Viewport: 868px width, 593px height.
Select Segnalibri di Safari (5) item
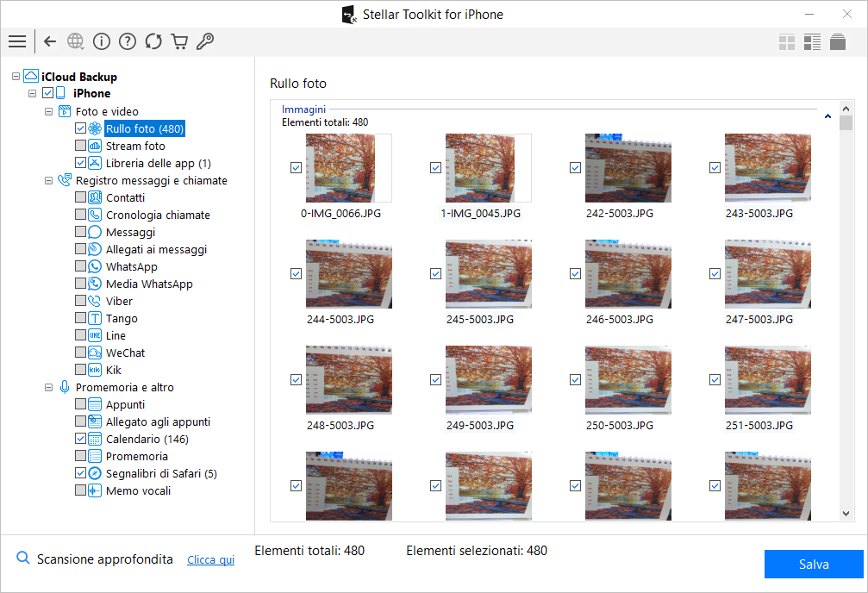click(x=161, y=473)
